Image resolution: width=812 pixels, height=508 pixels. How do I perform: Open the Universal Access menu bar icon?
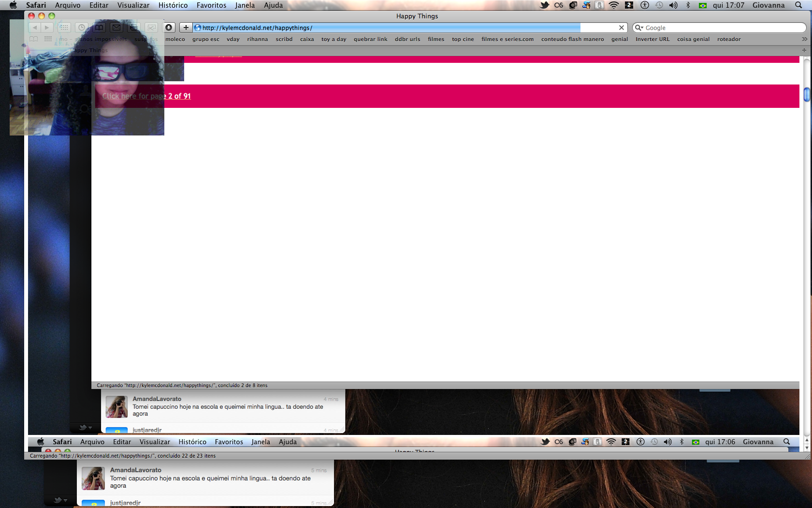645,5
